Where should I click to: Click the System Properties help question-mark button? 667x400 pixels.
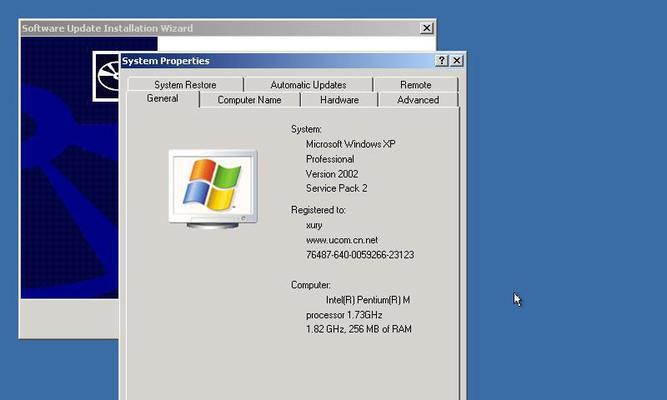coord(442,60)
